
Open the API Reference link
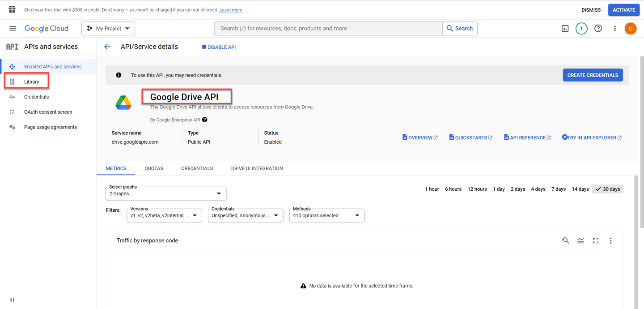[527, 137]
